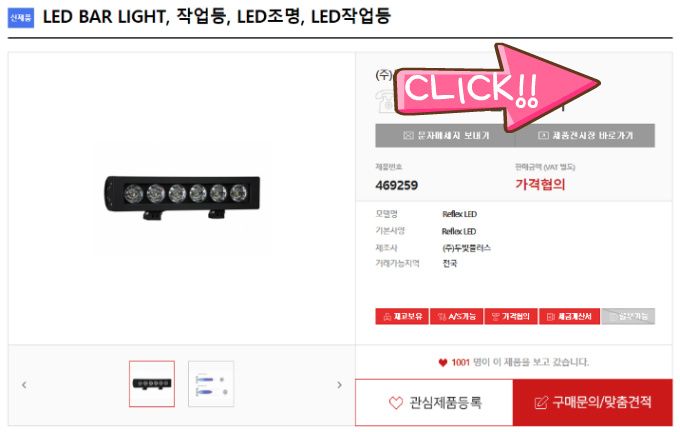Click the pencil icon on 구매문의/맞춤견적
The width and height of the screenshot is (680, 432).
[541, 403]
